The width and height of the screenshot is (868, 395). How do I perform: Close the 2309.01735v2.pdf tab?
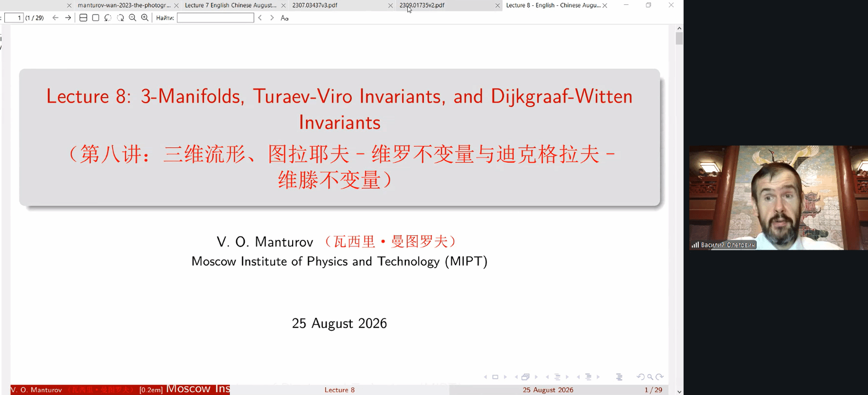point(497,5)
